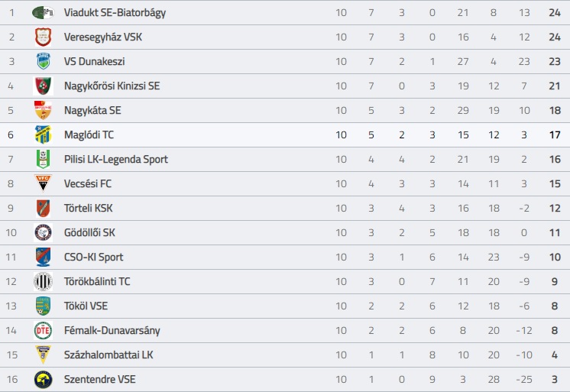
Task: Click the Törökbálinti TC striped round logo
Action: [43, 281]
